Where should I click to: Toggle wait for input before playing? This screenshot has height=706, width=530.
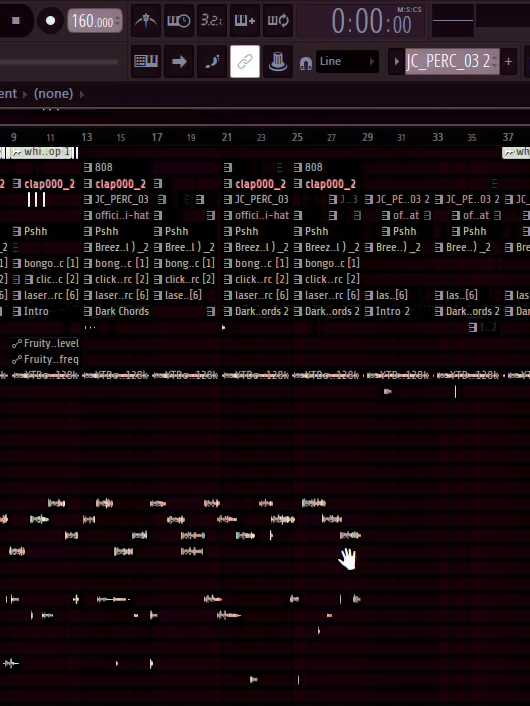(x=179, y=21)
